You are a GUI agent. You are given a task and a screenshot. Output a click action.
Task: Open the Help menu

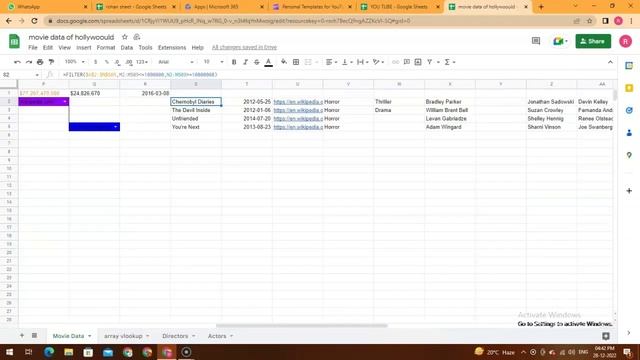(198, 47)
